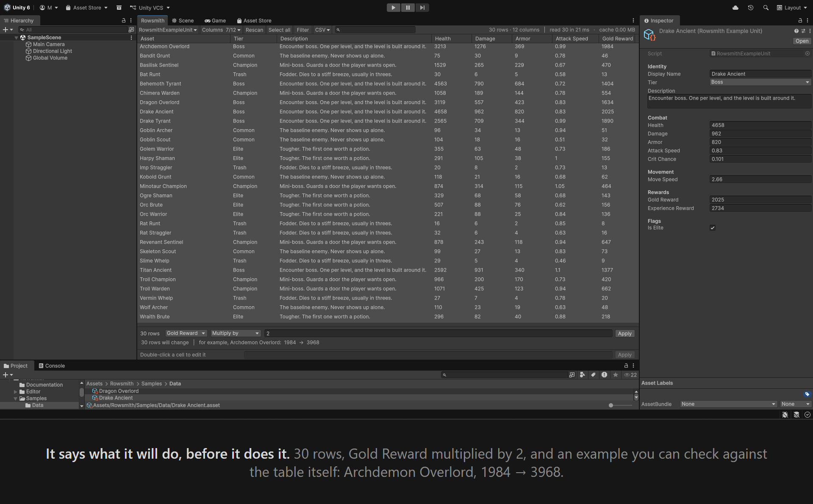Click Select all in the Rowsmith toolbar

279,30
